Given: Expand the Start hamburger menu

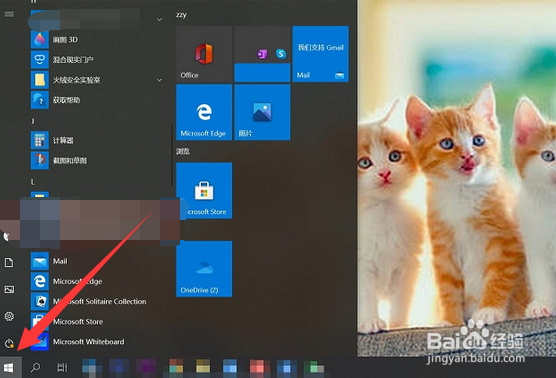Looking at the screenshot, I should click(x=9, y=14).
